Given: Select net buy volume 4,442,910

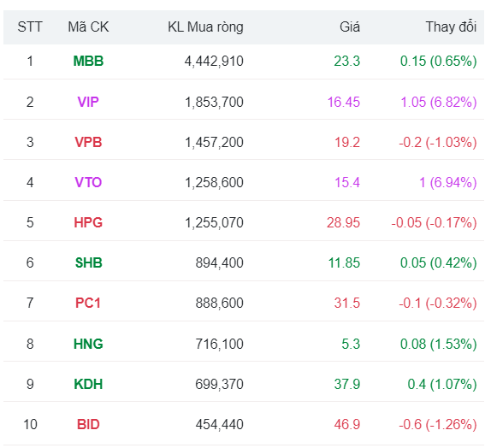Looking at the screenshot, I should (x=214, y=62).
